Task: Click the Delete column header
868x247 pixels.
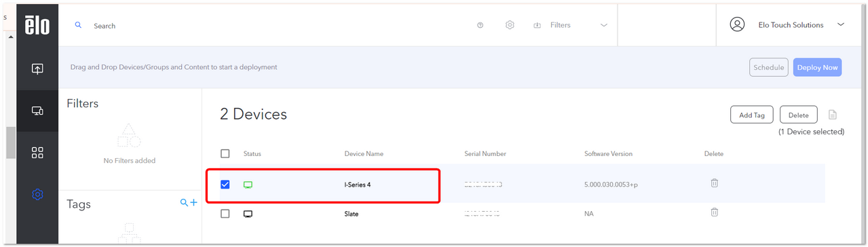Action: (714, 154)
